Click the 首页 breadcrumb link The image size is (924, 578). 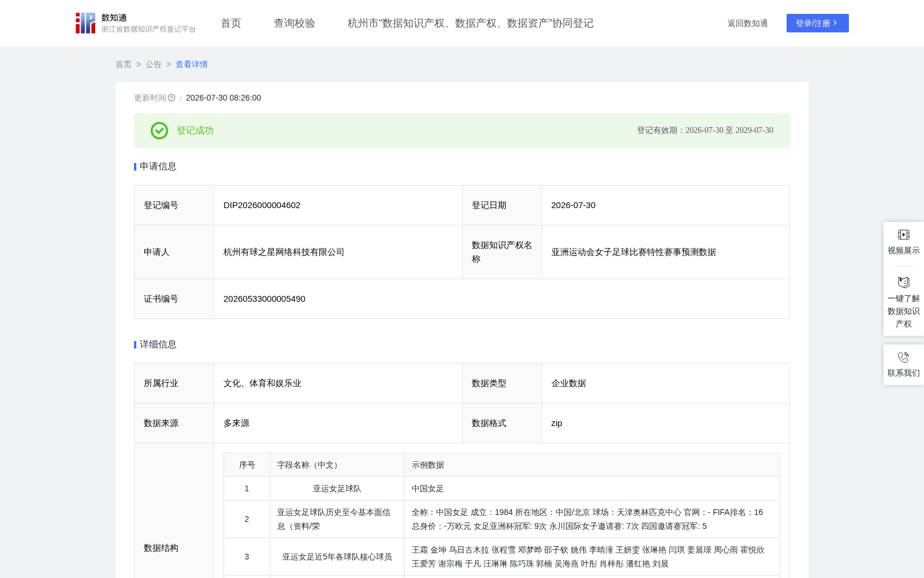click(124, 64)
